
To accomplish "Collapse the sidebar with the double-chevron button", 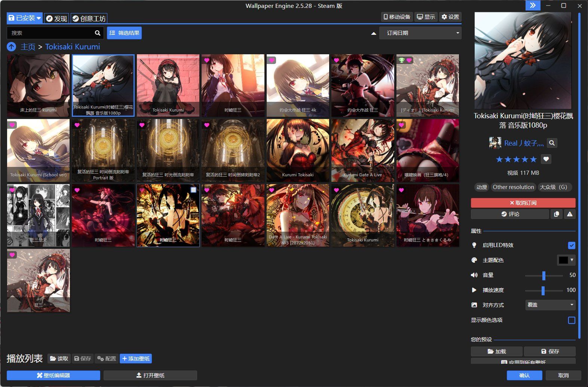I will (x=533, y=5).
